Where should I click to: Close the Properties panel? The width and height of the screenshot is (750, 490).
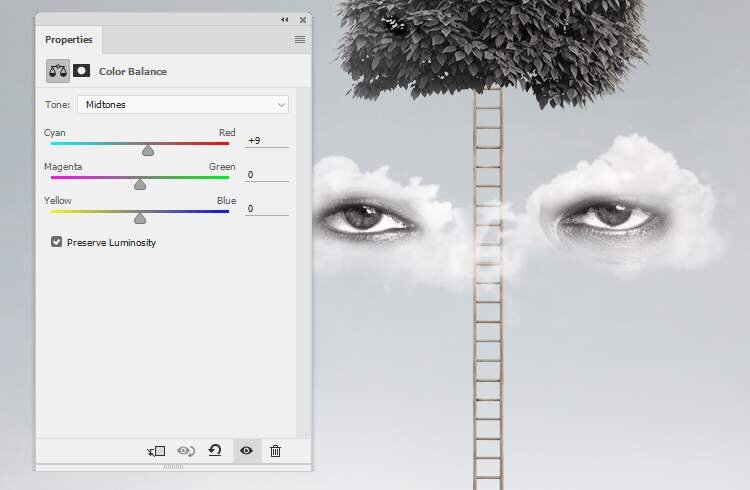[x=303, y=20]
